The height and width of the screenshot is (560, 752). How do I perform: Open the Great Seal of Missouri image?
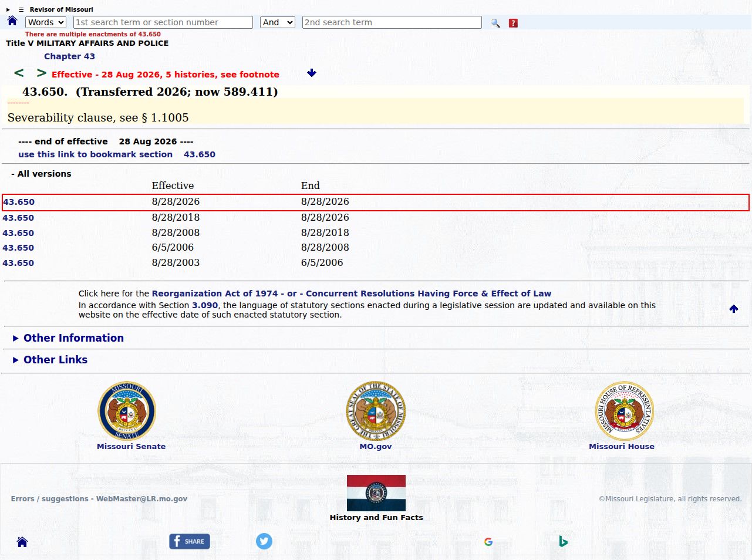pos(376,410)
